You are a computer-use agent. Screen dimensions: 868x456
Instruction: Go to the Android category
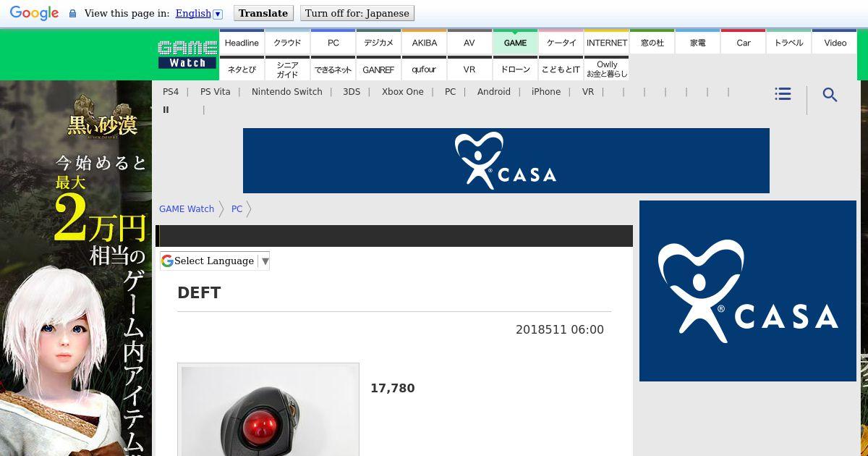pos(494,92)
